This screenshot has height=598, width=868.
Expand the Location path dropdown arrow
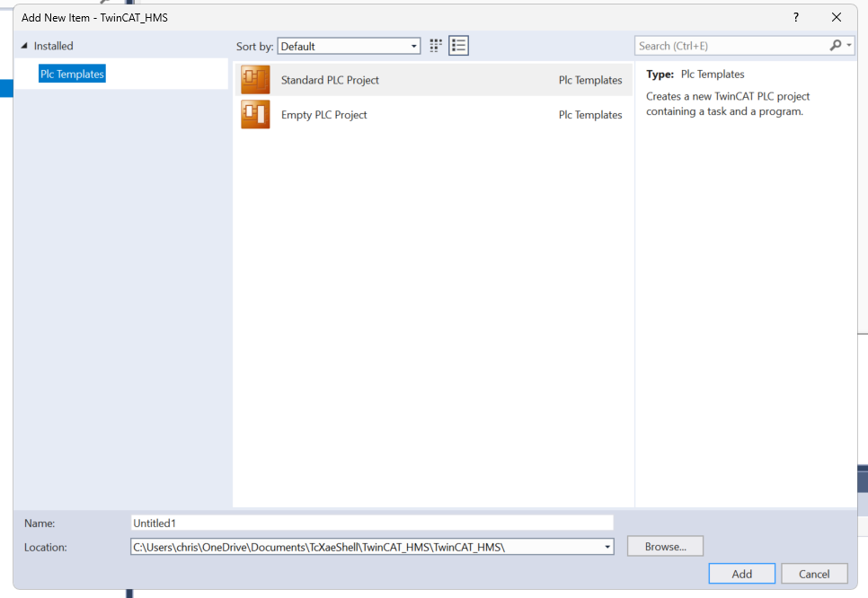[x=607, y=547]
